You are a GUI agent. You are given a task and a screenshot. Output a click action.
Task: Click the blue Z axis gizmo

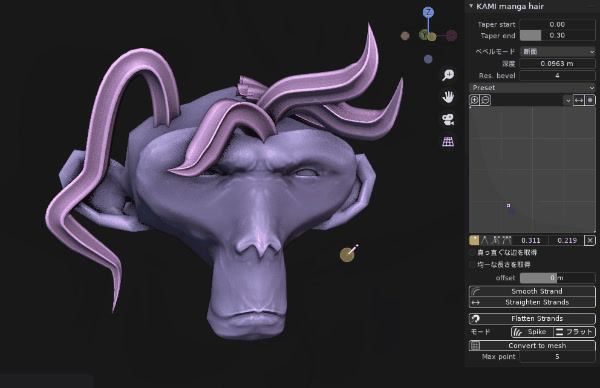(428, 12)
